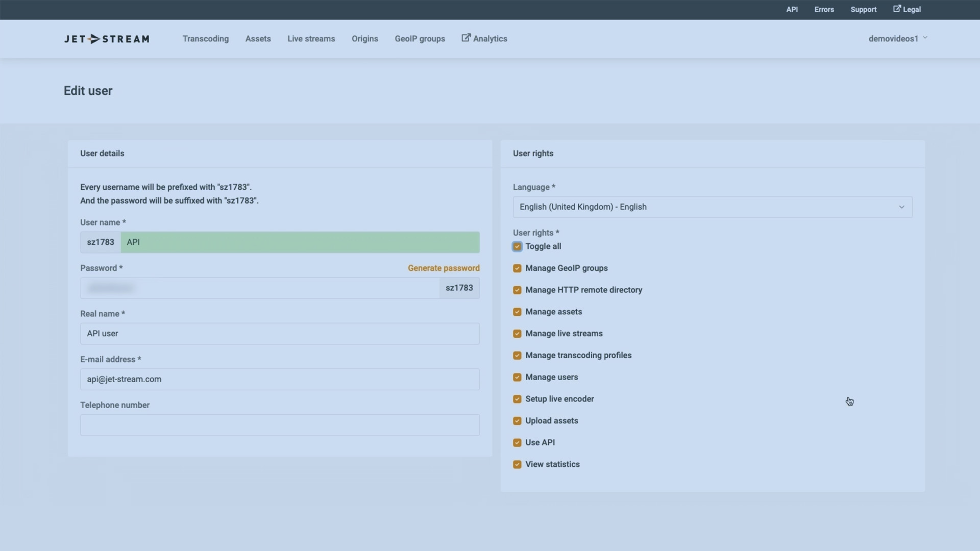Uncheck the View statistics right
980x551 pixels.
[x=517, y=464]
